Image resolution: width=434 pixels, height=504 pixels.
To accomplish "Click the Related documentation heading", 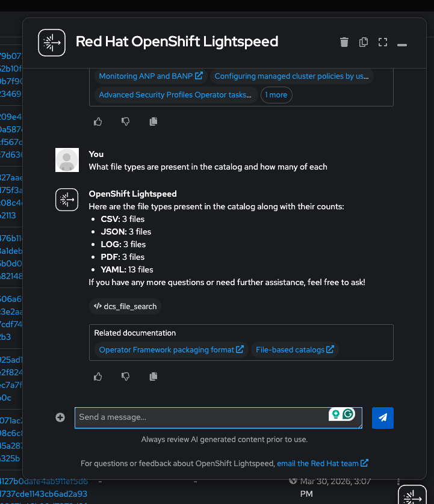I will [135, 333].
